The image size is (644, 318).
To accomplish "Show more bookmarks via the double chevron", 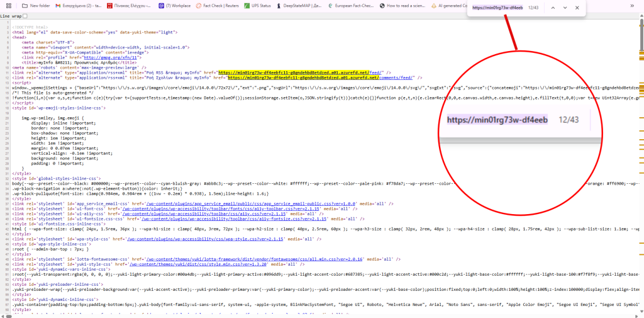I will (x=632, y=6).
